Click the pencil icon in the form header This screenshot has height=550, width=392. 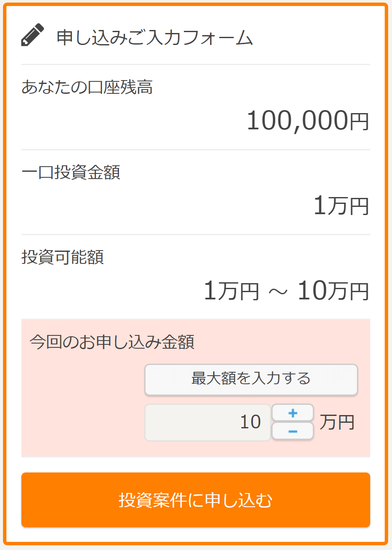click(33, 35)
